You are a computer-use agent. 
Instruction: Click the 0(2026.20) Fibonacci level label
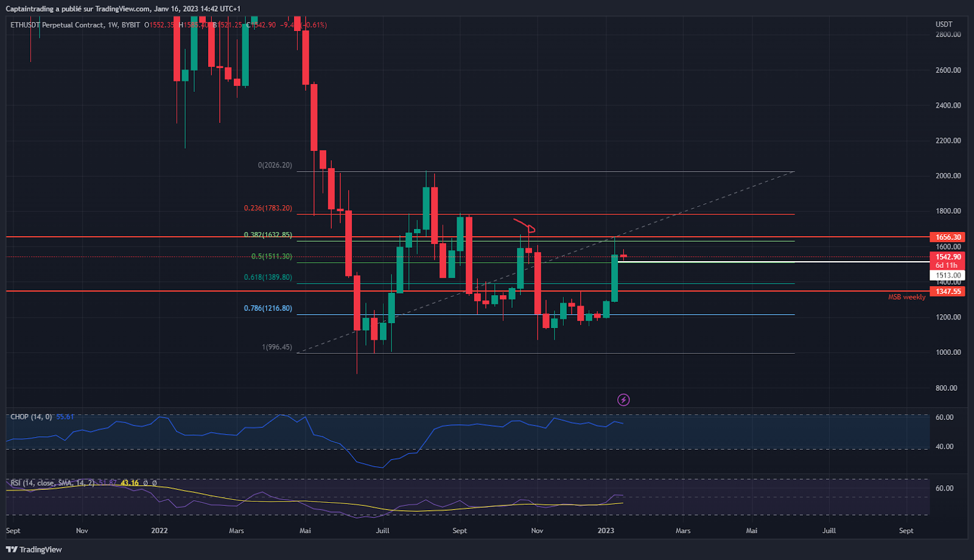coord(275,165)
